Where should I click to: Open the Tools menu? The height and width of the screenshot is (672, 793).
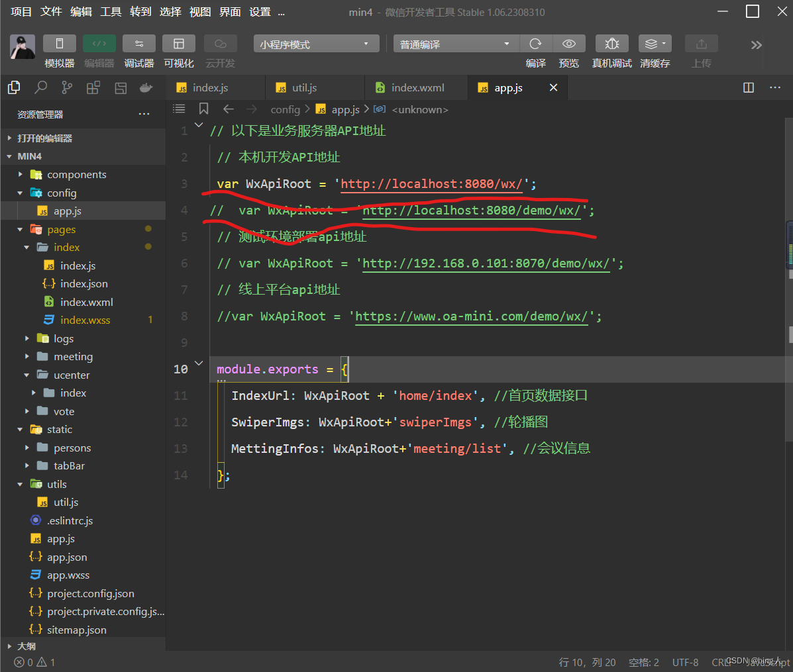(111, 12)
